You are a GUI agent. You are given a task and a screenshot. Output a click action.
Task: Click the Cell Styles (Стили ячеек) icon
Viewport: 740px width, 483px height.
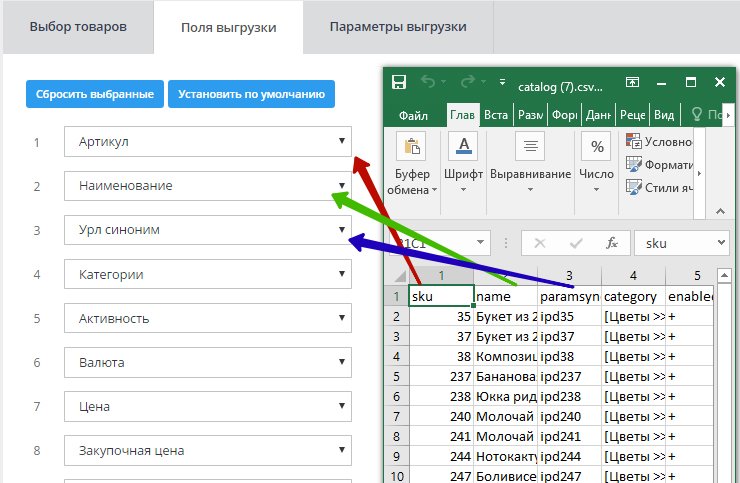[634, 187]
